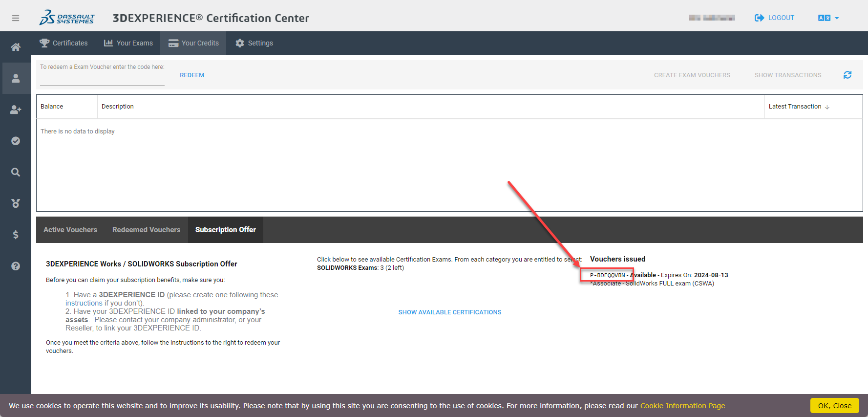This screenshot has height=417, width=868.
Task: Click the REDEEM button
Action: [x=192, y=75]
